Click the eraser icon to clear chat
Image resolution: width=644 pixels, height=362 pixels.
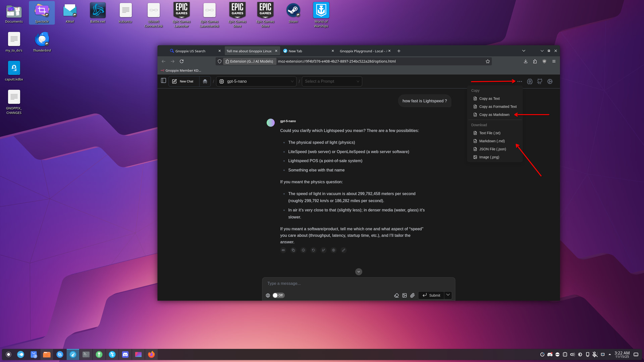pyautogui.click(x=396, y=295)
